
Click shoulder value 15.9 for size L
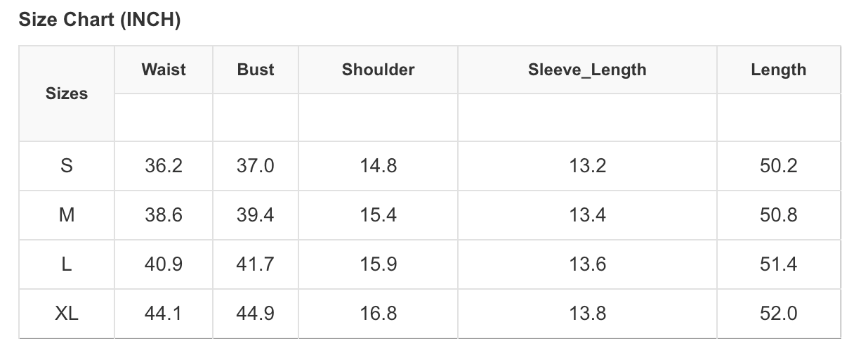tap(378, 264)
